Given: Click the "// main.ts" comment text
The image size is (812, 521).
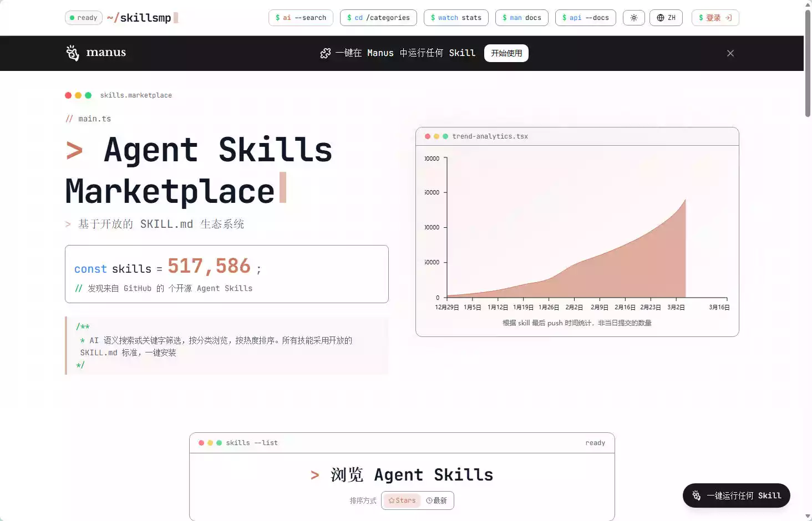Looking at the screenshot, I should point(88,119).
